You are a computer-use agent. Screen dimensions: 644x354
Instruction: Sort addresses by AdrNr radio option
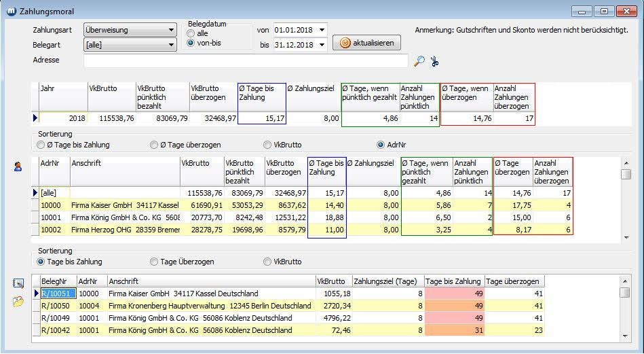click(x=381, y=145)
